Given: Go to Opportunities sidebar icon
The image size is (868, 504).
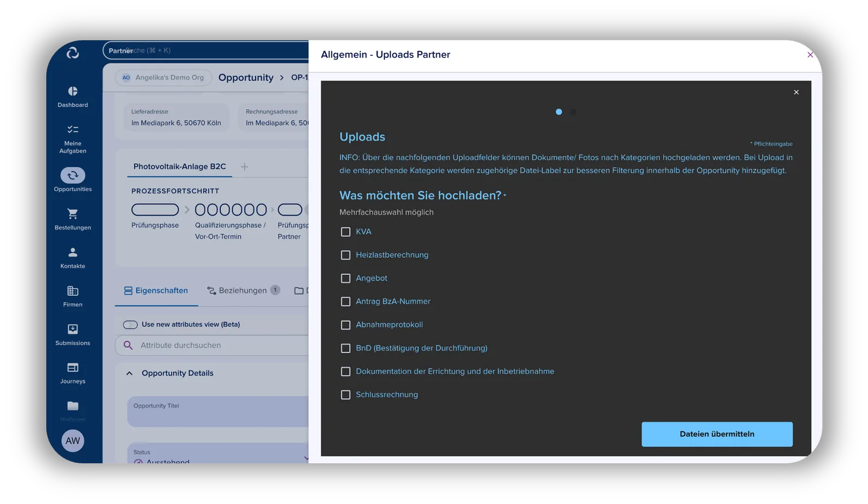Looking at the screenshot, I should click(x=73, y=175).
